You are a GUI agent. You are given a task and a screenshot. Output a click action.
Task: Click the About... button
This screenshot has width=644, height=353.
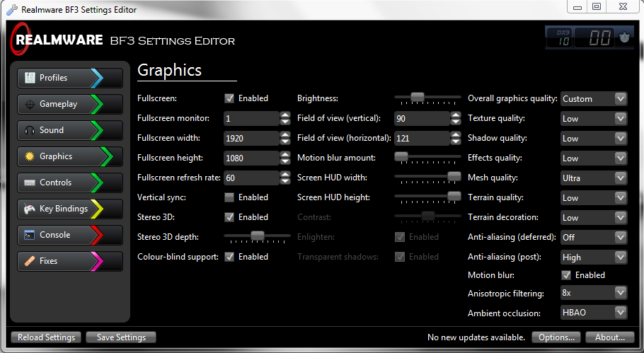pos(609,337)
